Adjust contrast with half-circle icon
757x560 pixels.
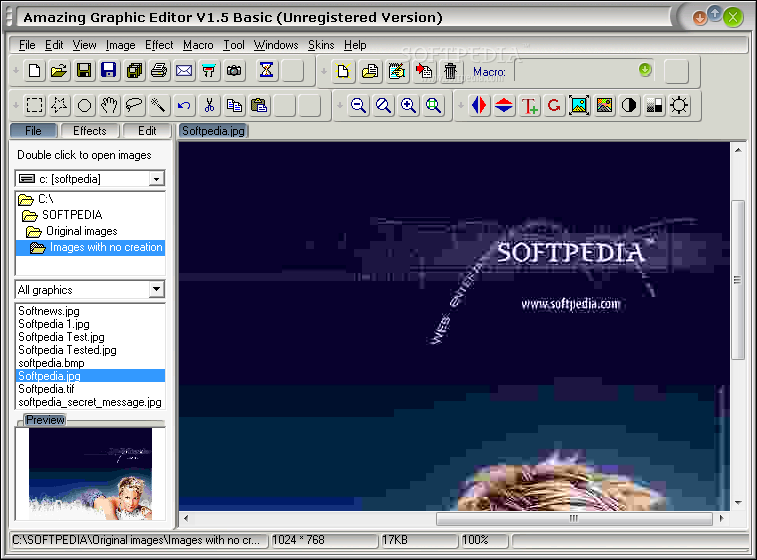tap(629, 105)
